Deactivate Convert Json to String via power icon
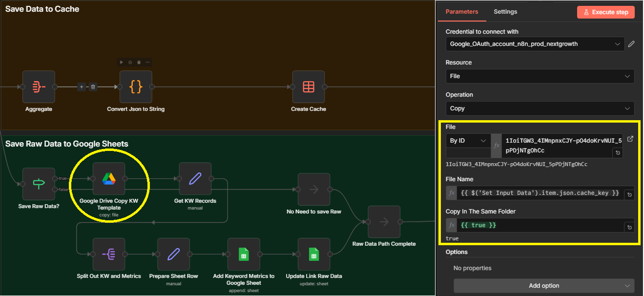 (130, 62)
